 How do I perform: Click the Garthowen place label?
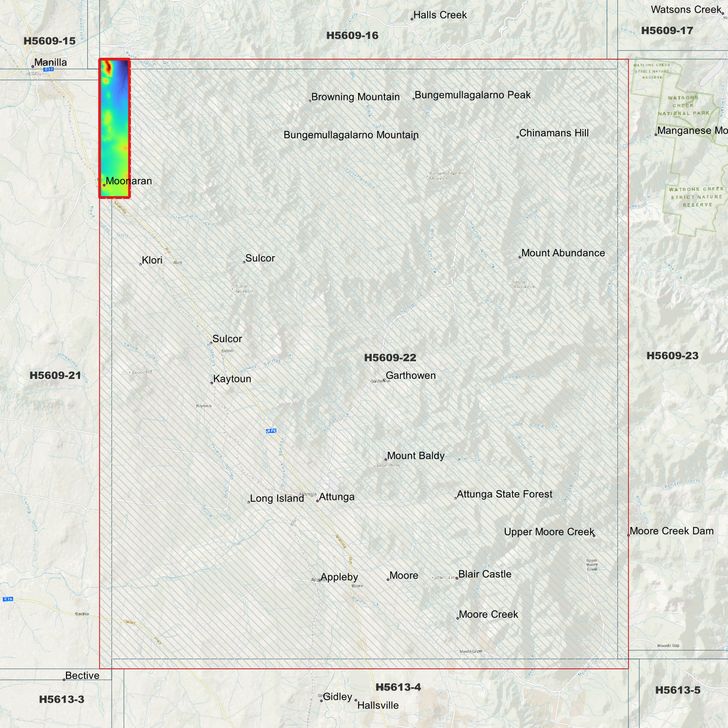click(x=411, y=376)
